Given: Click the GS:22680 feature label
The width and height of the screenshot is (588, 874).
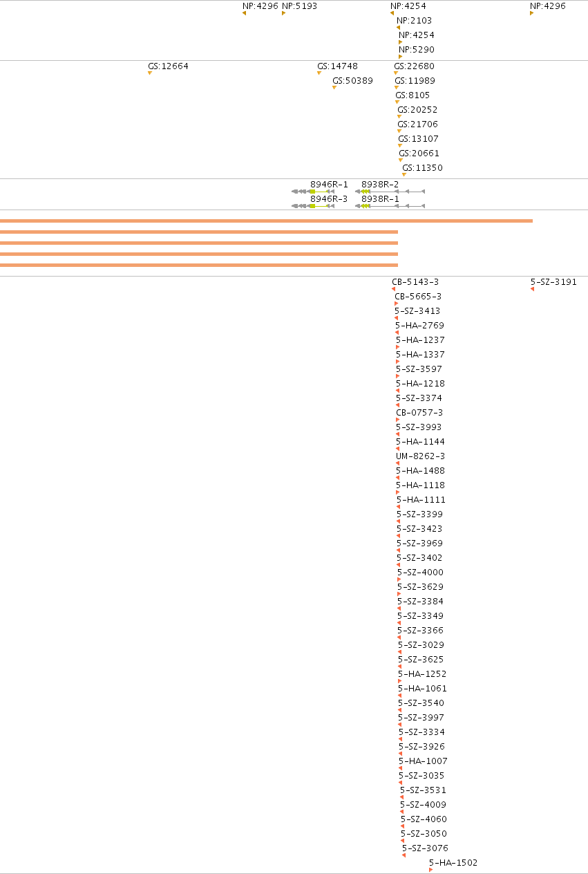Looking at the screenshot, I should (x=414, y=66).
